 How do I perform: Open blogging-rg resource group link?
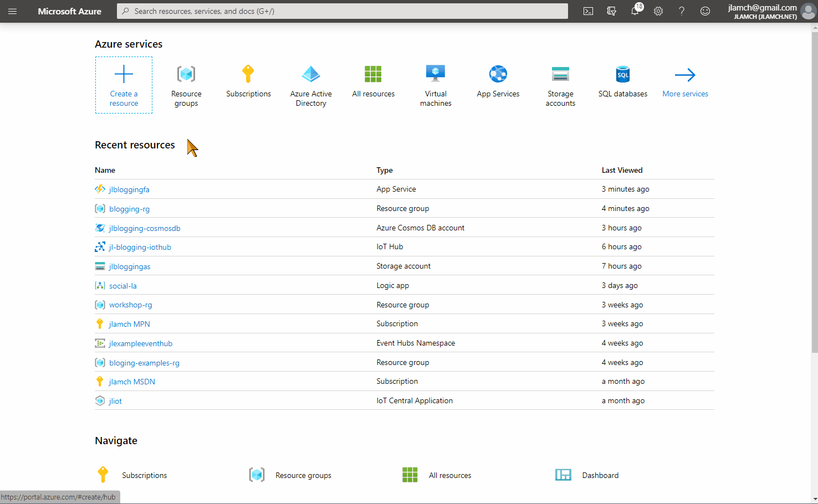point(129,209)
